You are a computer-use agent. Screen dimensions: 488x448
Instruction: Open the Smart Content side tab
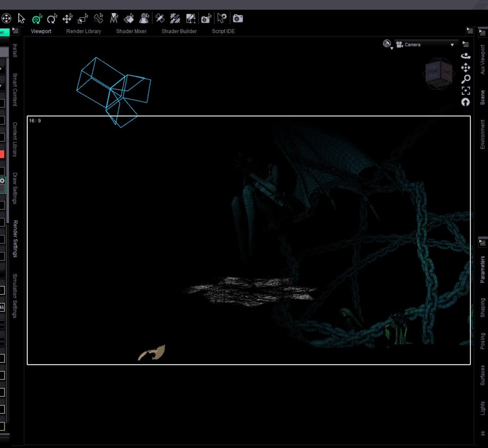click(x=15, y=89)
